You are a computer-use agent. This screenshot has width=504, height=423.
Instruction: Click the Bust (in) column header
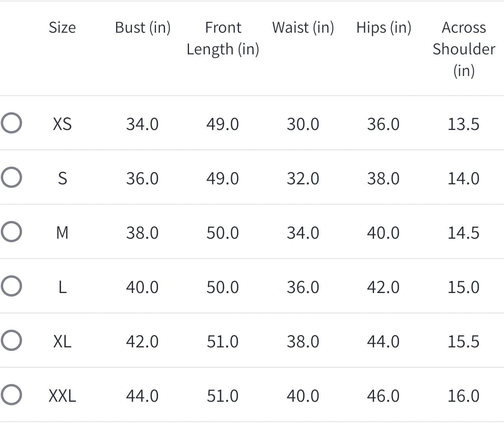143,28
